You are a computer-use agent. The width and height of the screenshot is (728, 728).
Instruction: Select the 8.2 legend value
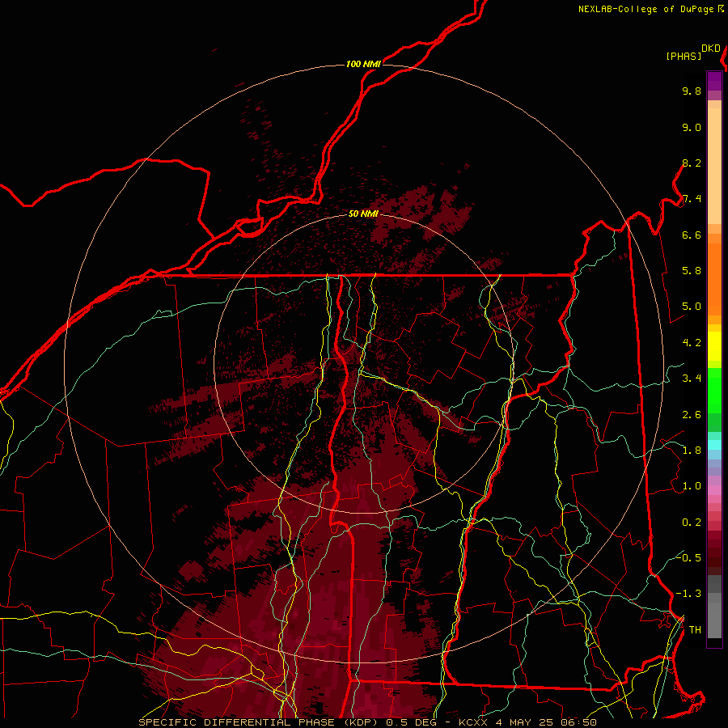[692, 163]
